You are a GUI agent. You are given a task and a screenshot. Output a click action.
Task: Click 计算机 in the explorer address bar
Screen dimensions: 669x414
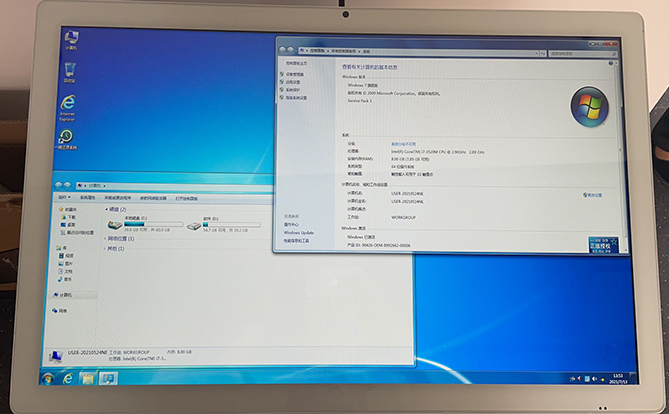click(95, 186)
